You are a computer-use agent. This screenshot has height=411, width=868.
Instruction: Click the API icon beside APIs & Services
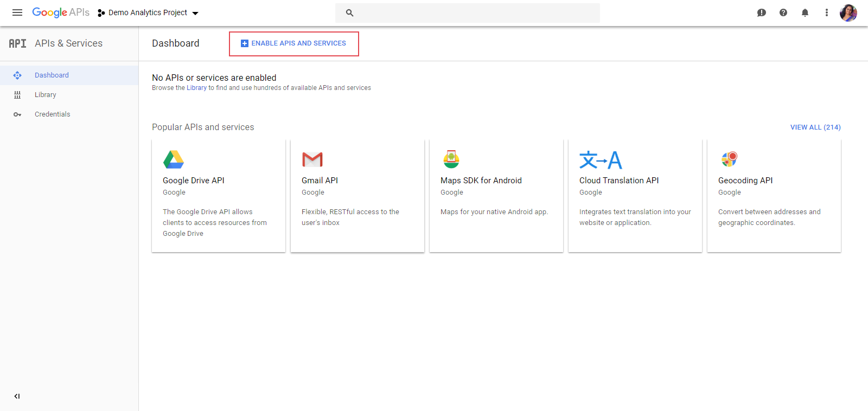point(17,43)
